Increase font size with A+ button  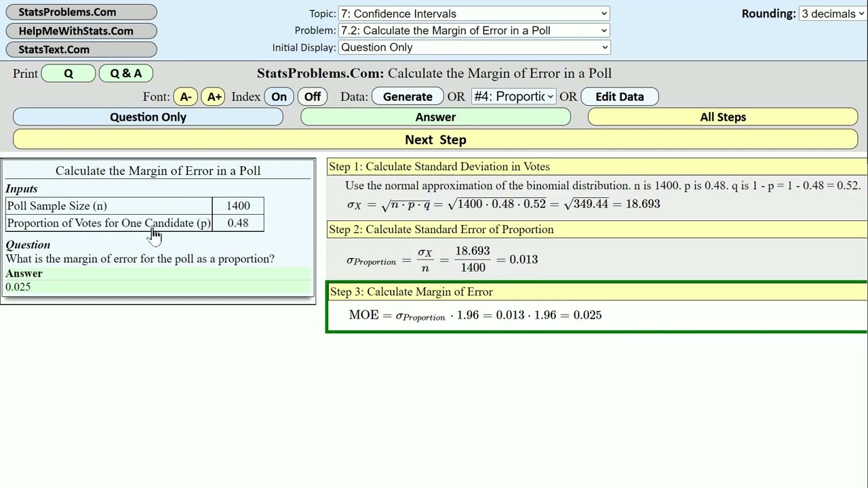coord(214,96)
